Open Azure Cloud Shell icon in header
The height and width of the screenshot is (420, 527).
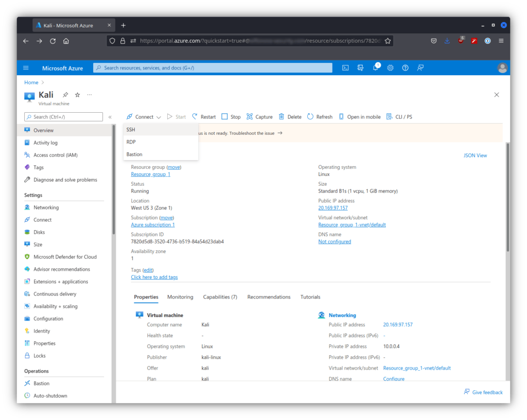[x=345, y=68]
